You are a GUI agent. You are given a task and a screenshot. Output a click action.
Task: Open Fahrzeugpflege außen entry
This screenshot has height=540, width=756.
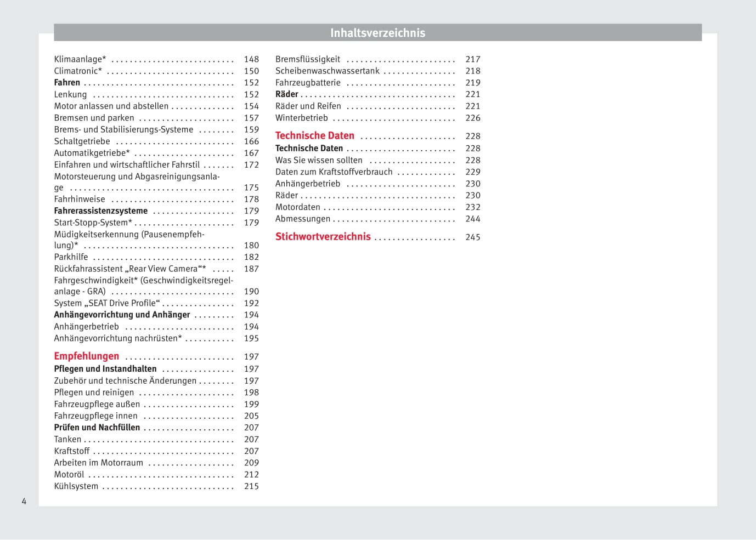click(97, 405)
